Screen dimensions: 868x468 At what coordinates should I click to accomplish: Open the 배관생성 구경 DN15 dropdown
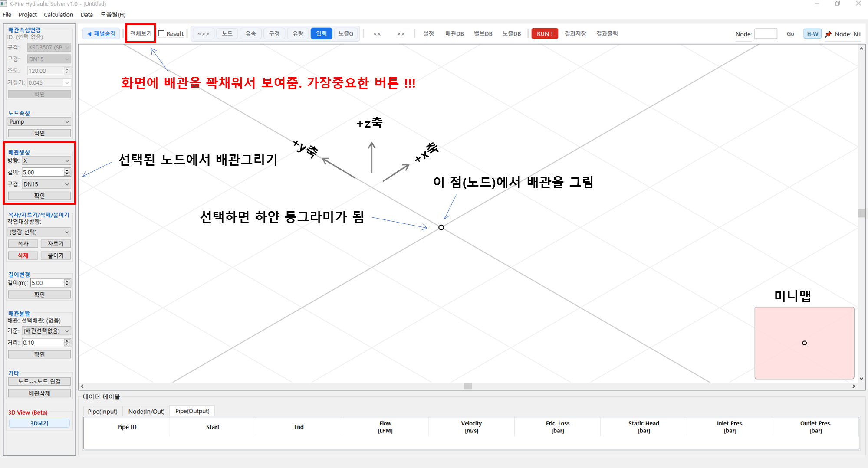[46, 184]
